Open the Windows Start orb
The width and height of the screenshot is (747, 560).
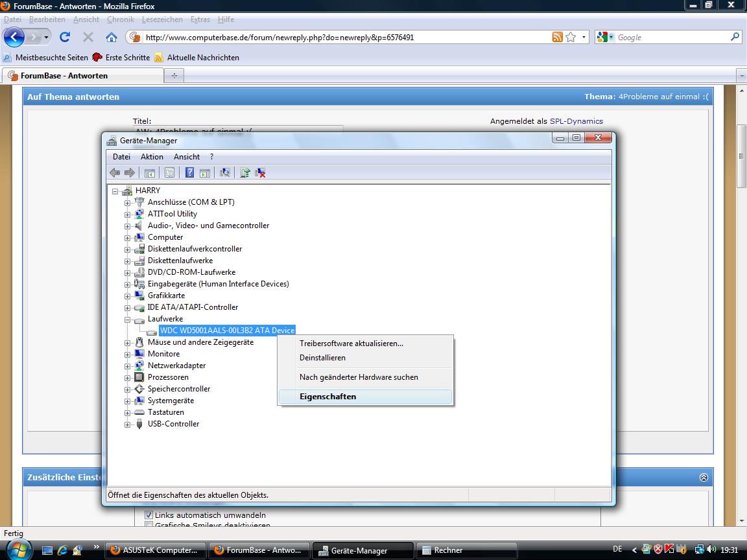coord(19,550)
